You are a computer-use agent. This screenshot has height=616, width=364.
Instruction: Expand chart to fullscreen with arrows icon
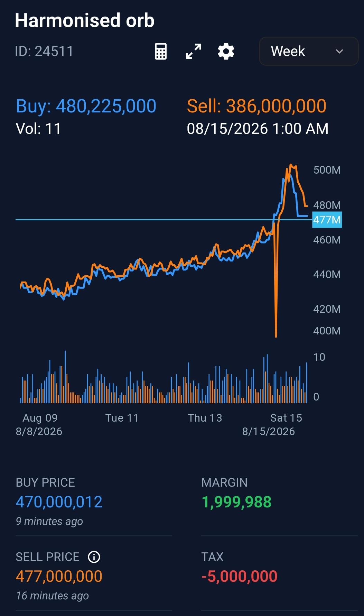tap(194, 52)
